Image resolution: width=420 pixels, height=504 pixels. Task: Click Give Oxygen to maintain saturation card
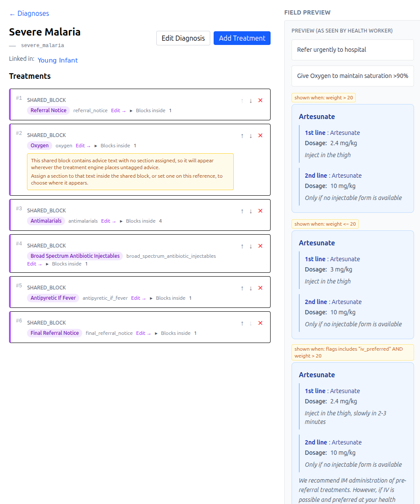(352, 76)
